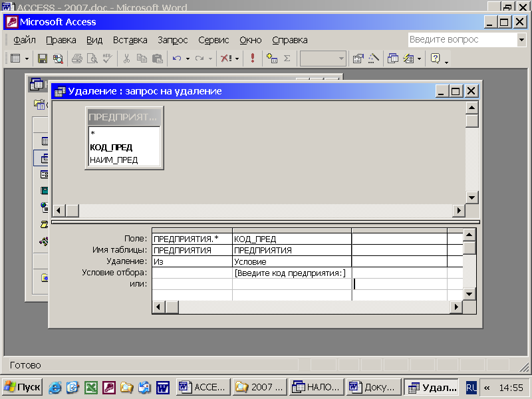
Task: Open the Redo history dropdown arrow
Action: 210,59
